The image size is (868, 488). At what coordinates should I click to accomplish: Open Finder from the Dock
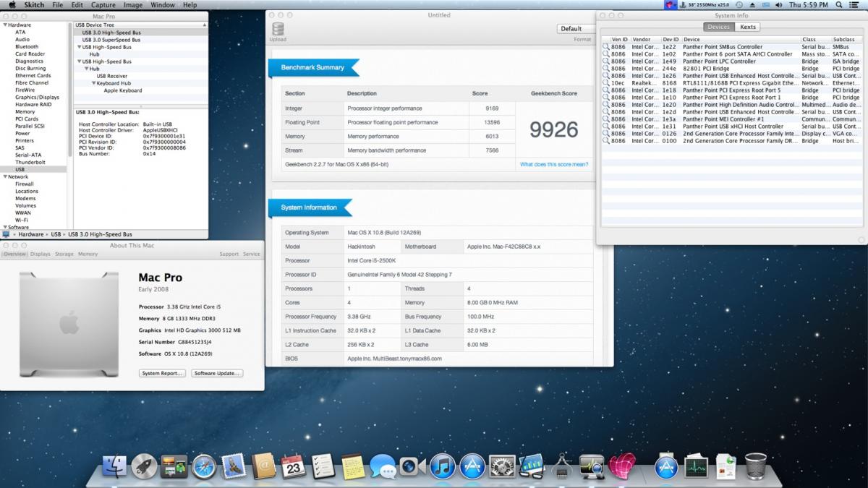[114, 466]
